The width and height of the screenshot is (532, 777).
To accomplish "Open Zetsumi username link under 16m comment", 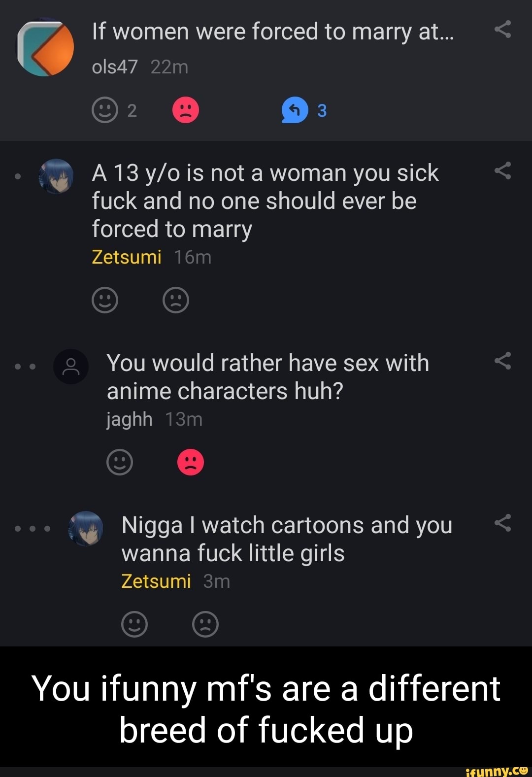I will tap(127, 257).
